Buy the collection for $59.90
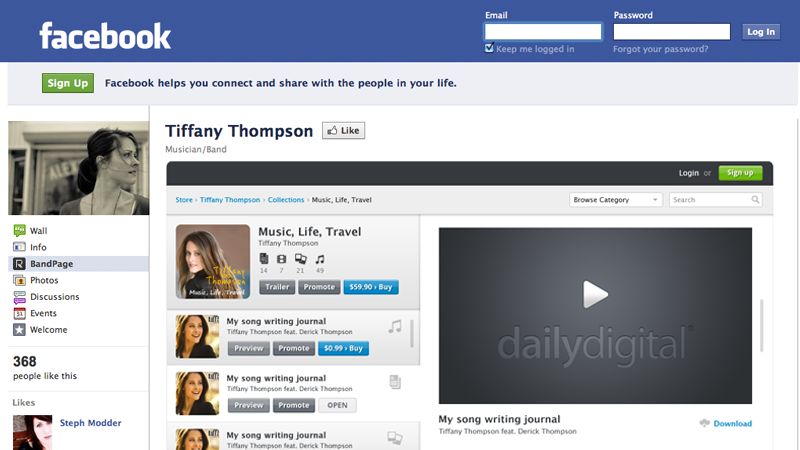Viewport: 800px width, 450px height. click(371, 287)
